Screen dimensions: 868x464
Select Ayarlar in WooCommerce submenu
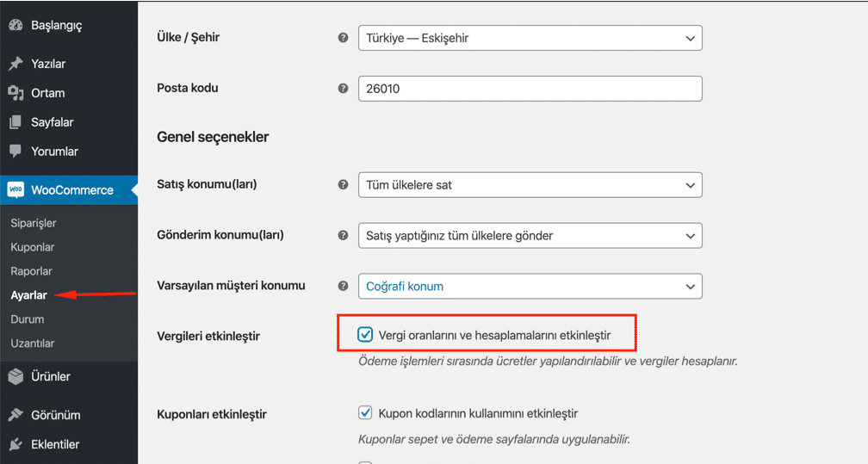pos(28,295)
